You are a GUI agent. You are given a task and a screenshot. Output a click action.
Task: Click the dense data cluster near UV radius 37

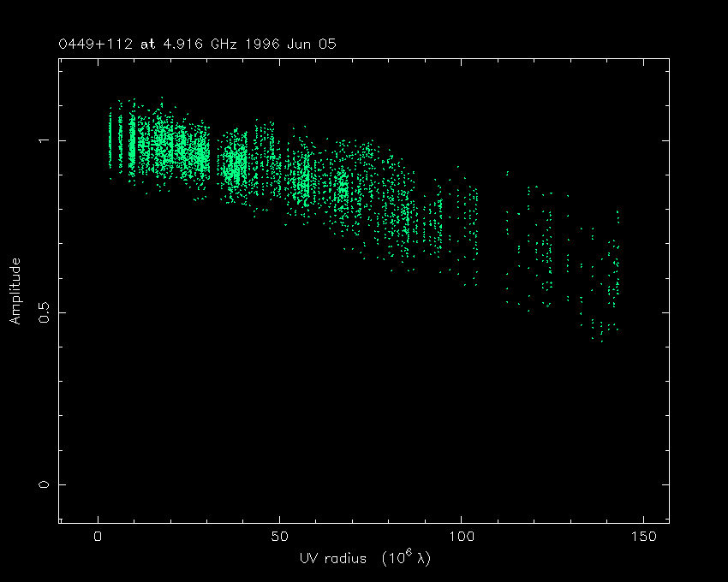click(x=233, y=164)
